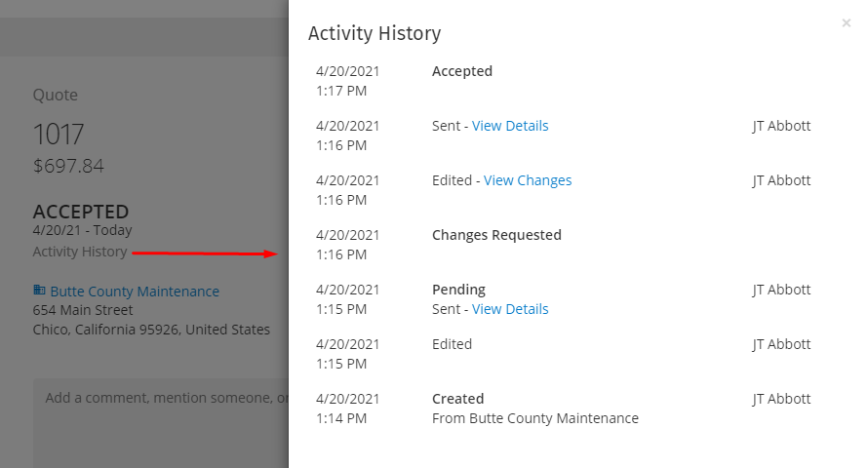Open Butte County Maintenance client link
The height and width of the screenshot is (468, 868).
pyautogui.click(x=135, y=292)
